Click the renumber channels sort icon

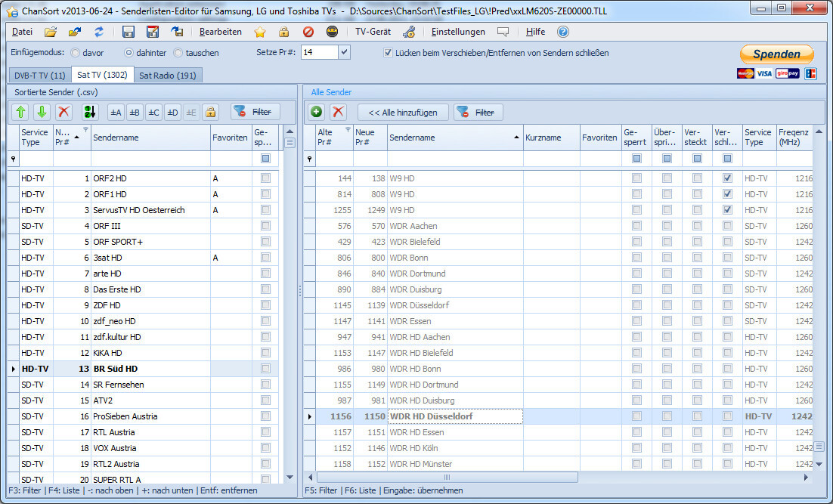point(90,112)
